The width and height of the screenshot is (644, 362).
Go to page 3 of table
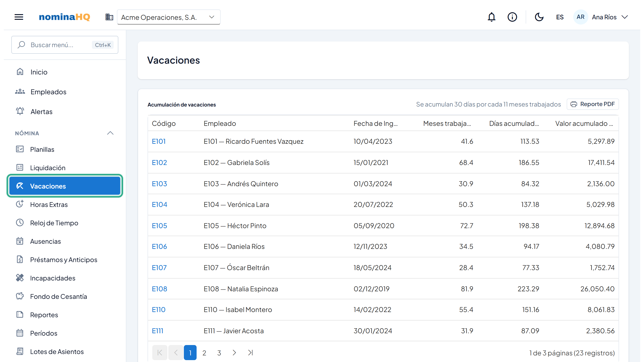click(x=219, y=353)
